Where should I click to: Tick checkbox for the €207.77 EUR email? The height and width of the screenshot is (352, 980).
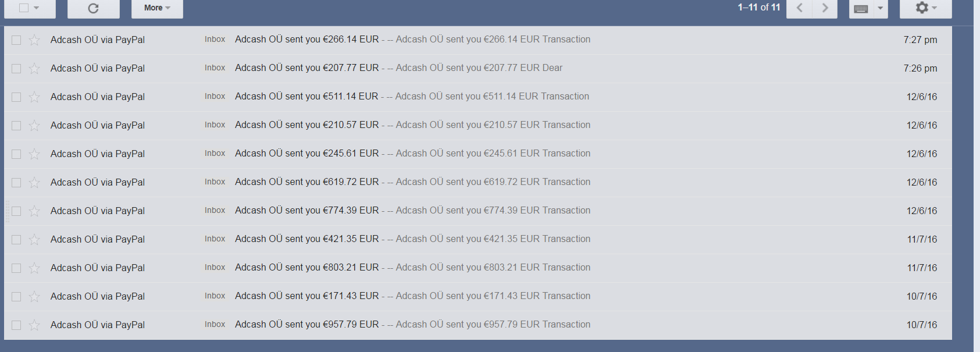(16, 69)
